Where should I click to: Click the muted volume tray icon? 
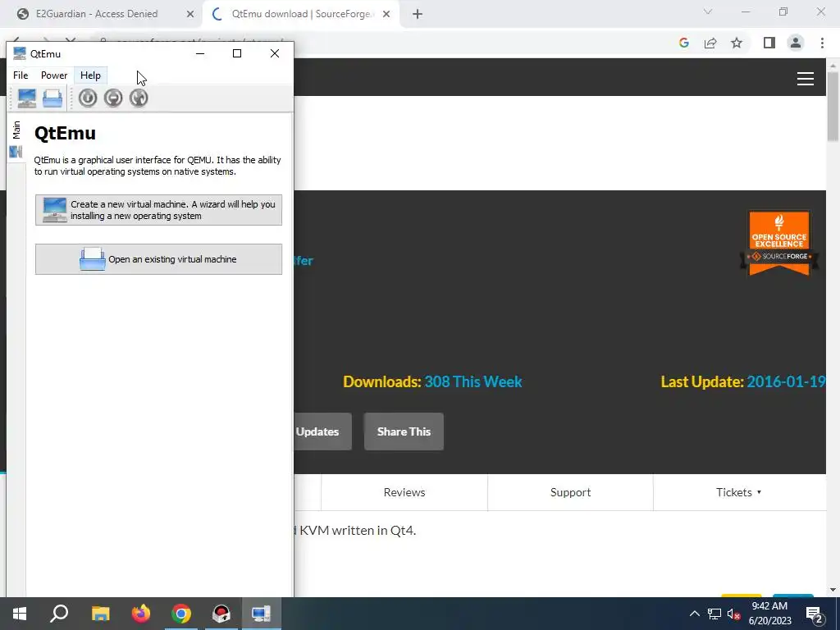click(734, 614)
